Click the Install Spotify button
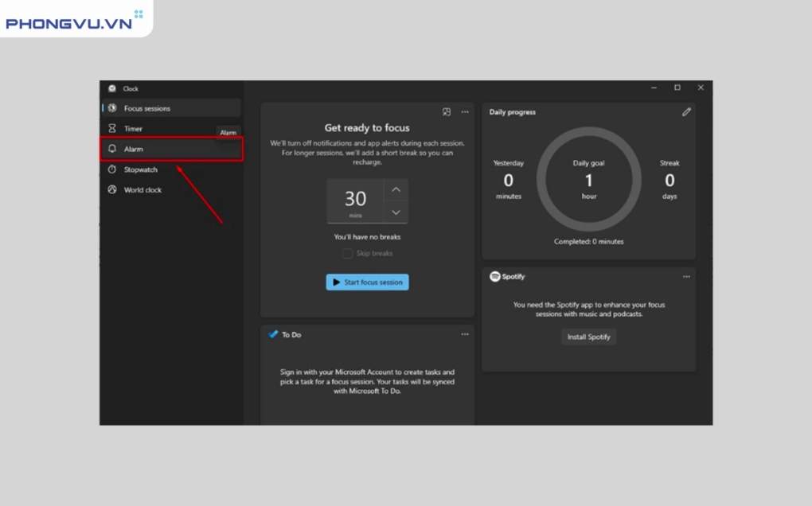The width and height of the screenshot is (812, 506). point(588,337)
